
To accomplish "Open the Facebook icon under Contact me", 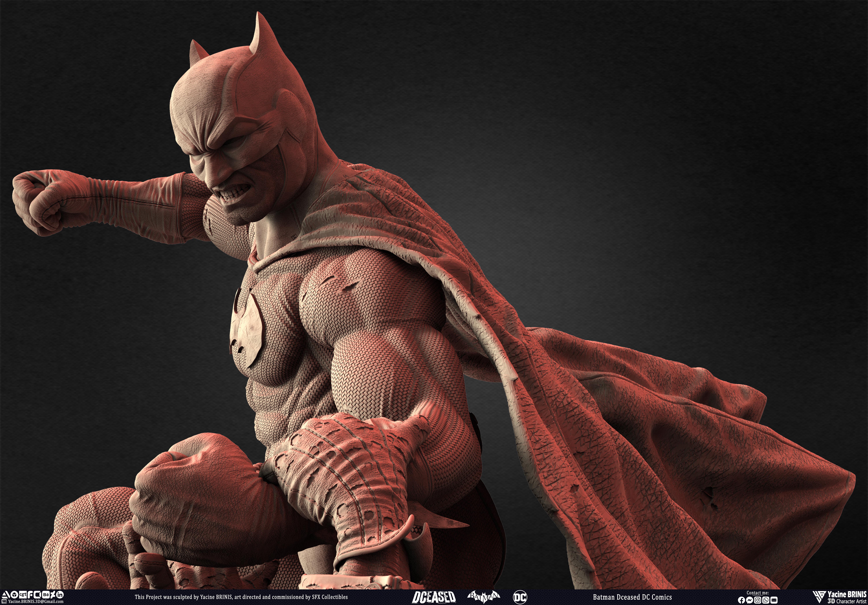I will 741,600.
